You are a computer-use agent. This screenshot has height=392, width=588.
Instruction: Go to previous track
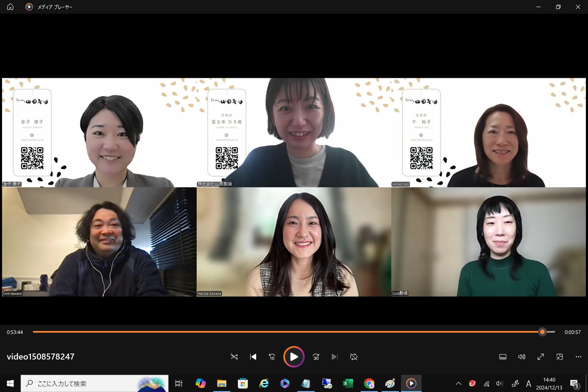coord(253,357)
